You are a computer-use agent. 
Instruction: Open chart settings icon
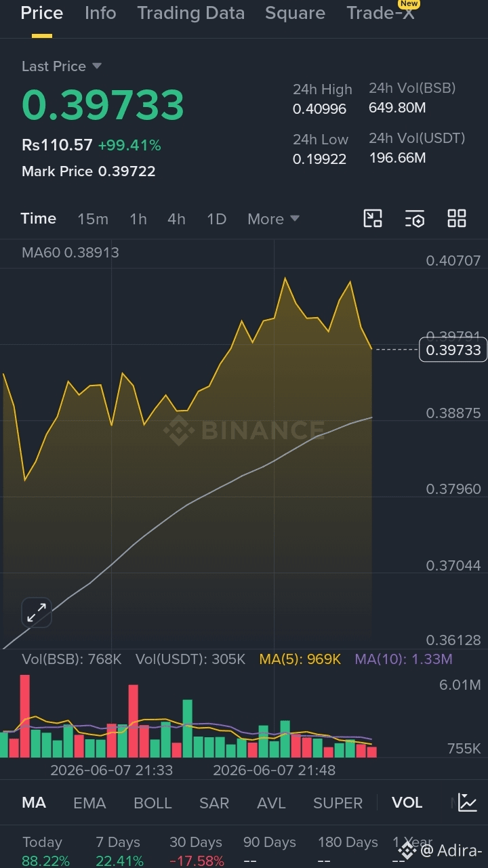pos(415,218)
